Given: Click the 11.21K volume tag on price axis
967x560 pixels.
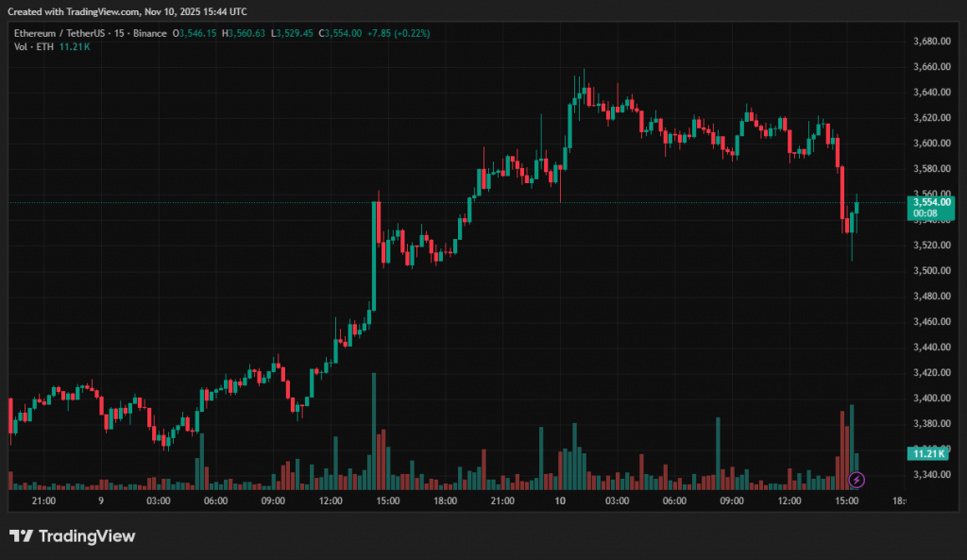Looking at the screenshot, I should click(931, 454).
